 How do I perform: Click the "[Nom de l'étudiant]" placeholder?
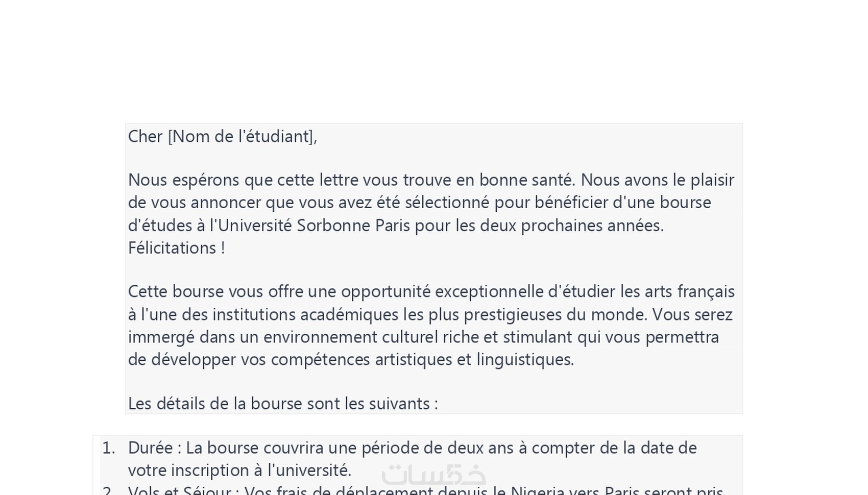[x=242, y=137]
